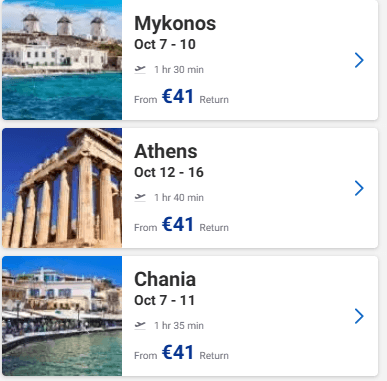This screenshot has width=387, height=381.
Task: Select the Oct 7 - 11 dates
Action: click(164, 300)
